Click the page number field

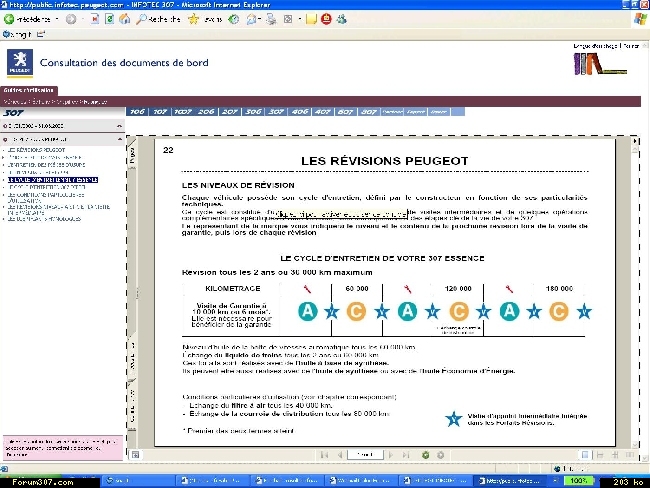365,455
